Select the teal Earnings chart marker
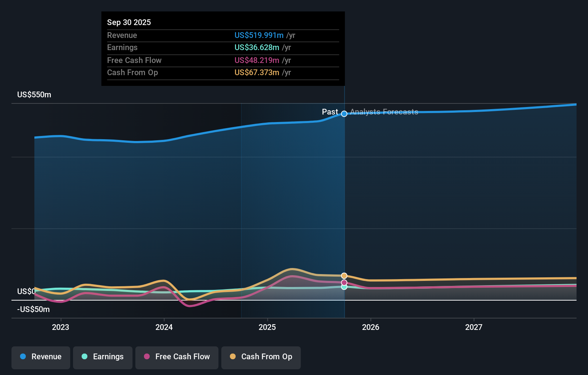 click(x=344, y=287)
